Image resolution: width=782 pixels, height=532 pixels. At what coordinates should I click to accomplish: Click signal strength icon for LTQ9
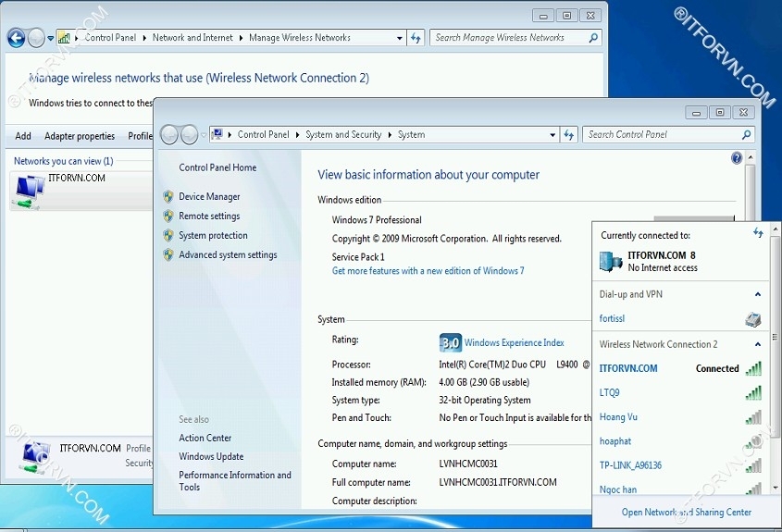coord(753,393)
